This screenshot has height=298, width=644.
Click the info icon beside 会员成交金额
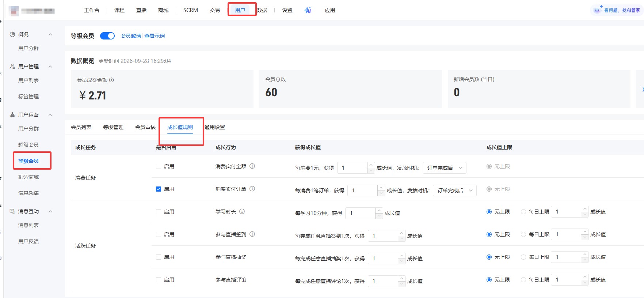pyautogui.click(x=111, y=80)
